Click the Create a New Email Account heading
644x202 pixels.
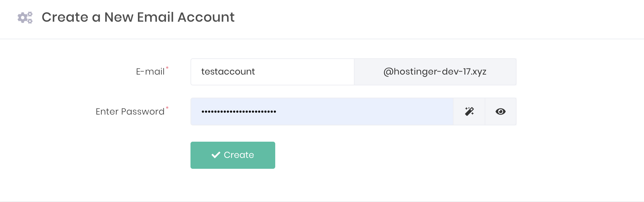(138, 17)
